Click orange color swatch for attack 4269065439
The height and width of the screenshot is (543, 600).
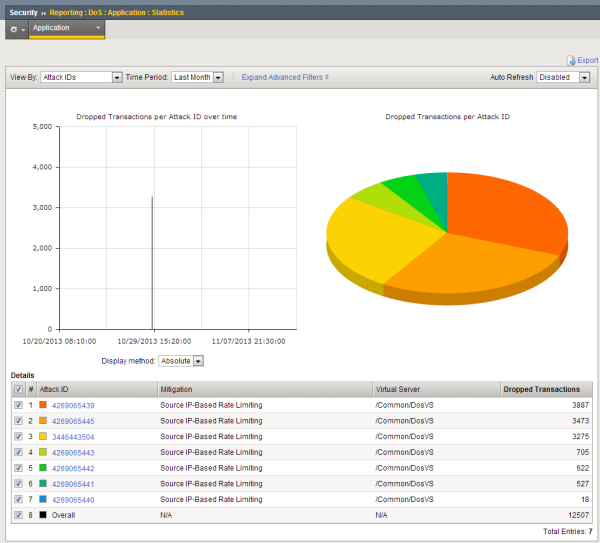pos(43,406)
